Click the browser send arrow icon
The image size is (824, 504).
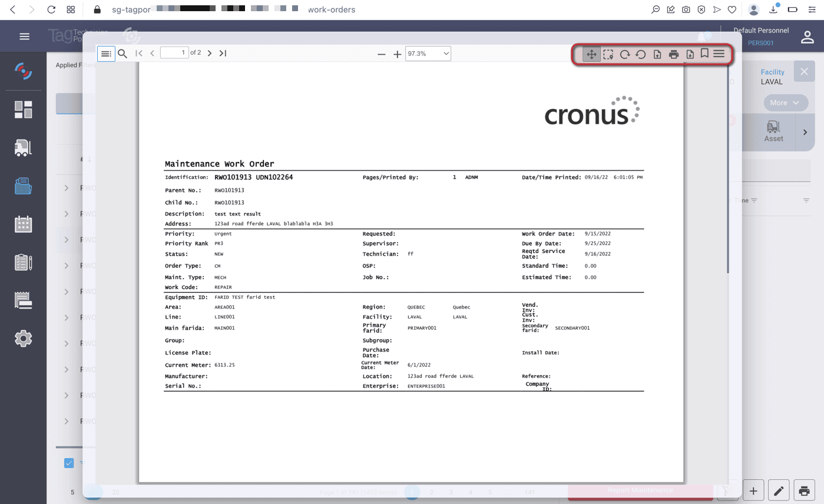pos(717,9)
